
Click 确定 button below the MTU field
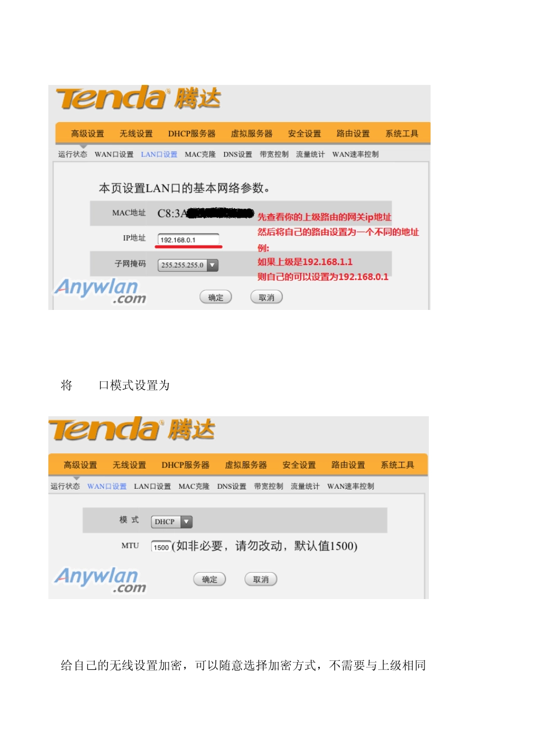point(210,579)
